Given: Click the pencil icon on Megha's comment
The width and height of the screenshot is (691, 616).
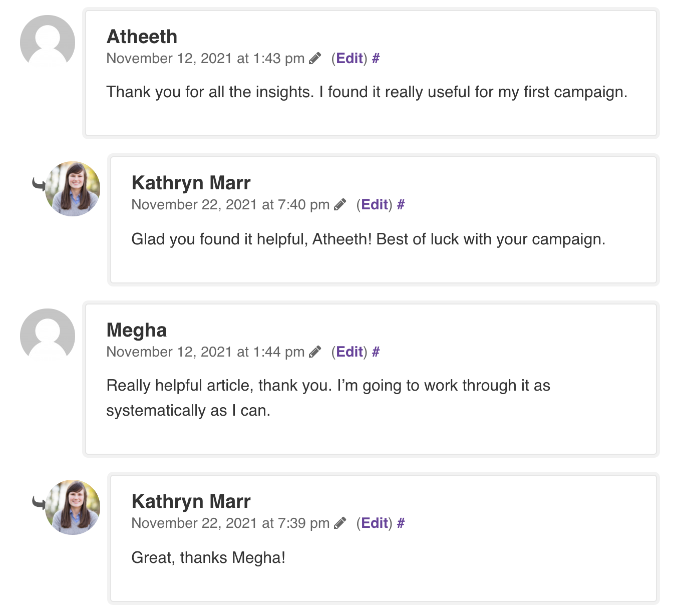Looking at the screenshot, I should tap(315, 352).
